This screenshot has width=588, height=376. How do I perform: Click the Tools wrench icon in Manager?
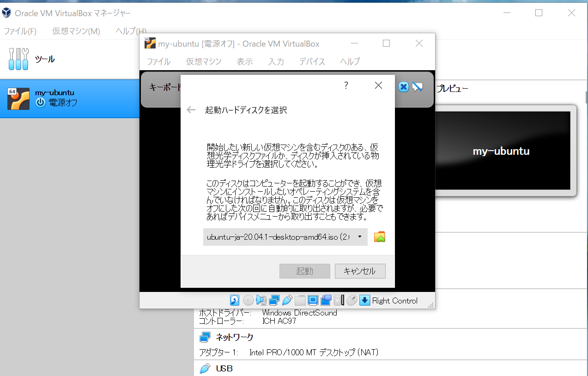18,59
